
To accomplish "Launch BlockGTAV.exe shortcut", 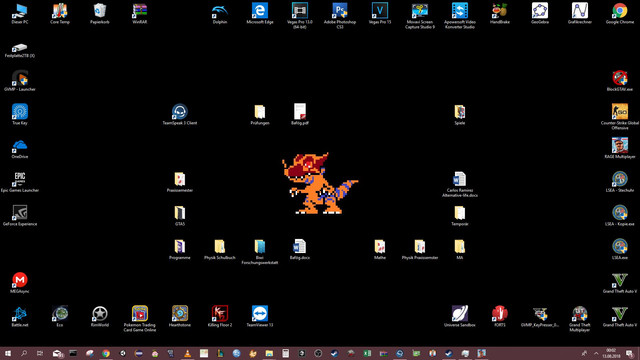I will point(620,80).
